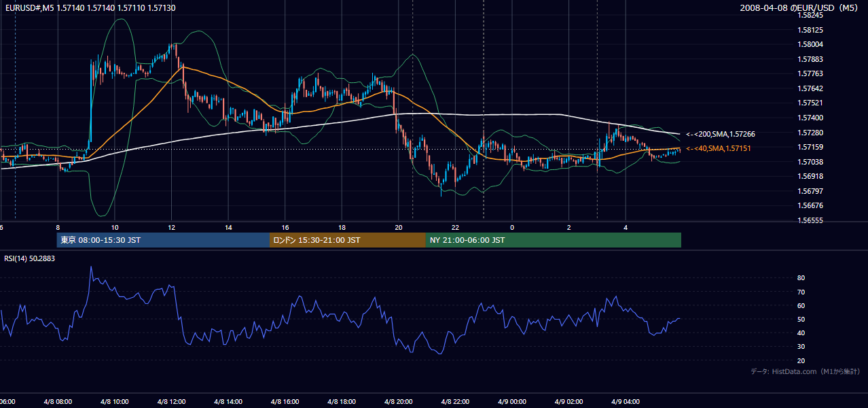
Task: Click price axis value 1.58245
Action: tap(810, 16)
